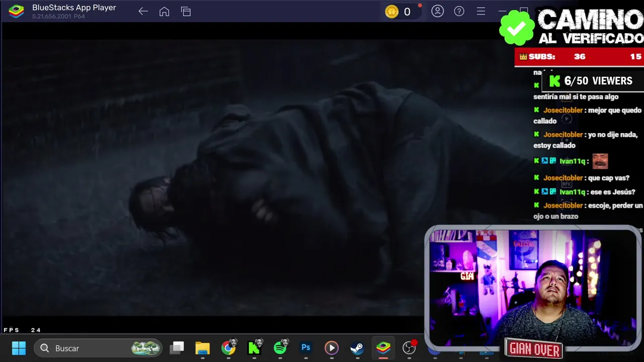
Task: Select BlueStacks icon on taskbar
Action: (x=383, y=348)
